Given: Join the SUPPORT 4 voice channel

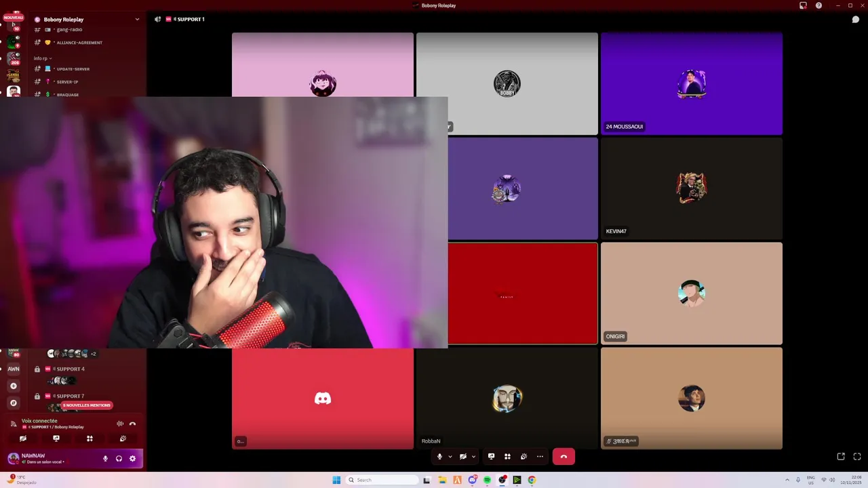Looking at the screenshot, I should coord(70,369).
